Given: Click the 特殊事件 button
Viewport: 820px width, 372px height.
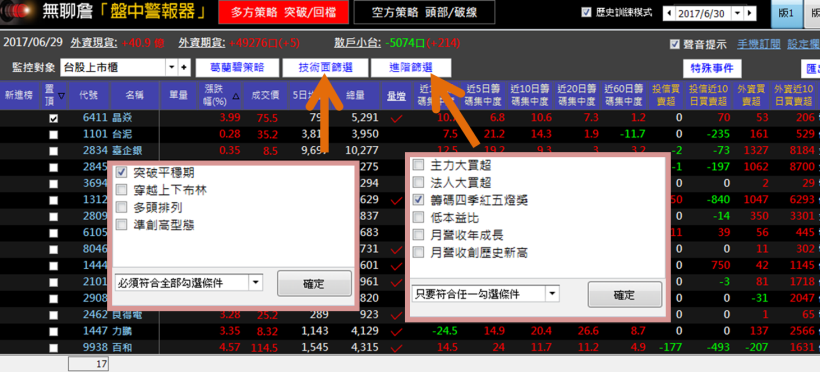Looking at the screenshot, I should click(x=712, y=68).
